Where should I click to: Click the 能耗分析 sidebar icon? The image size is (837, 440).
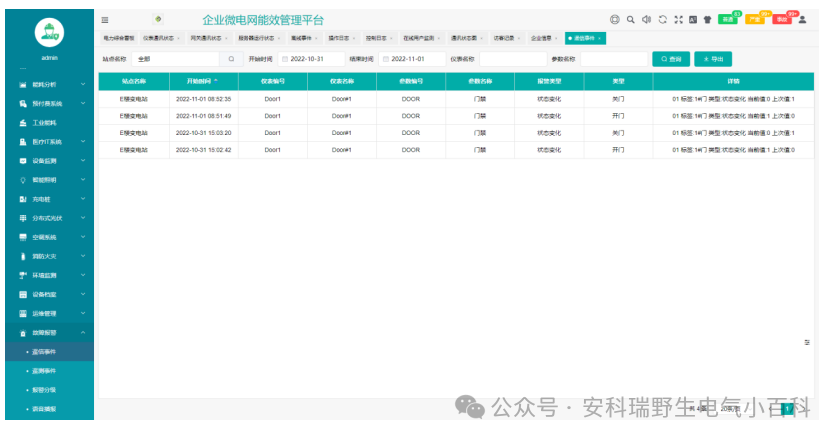tap(22, 85)
